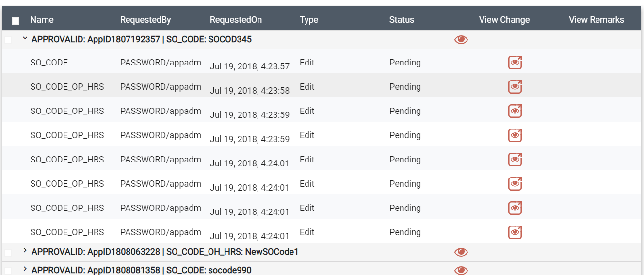The image size is (644, 275).
Task: Click Edit type in the SO_CODE row
Action: pos(307,63)
